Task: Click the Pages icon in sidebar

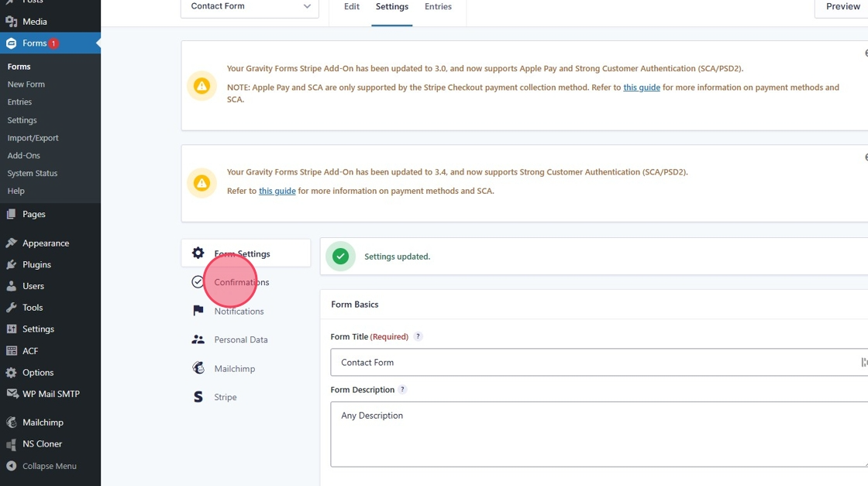Action: 11,214
